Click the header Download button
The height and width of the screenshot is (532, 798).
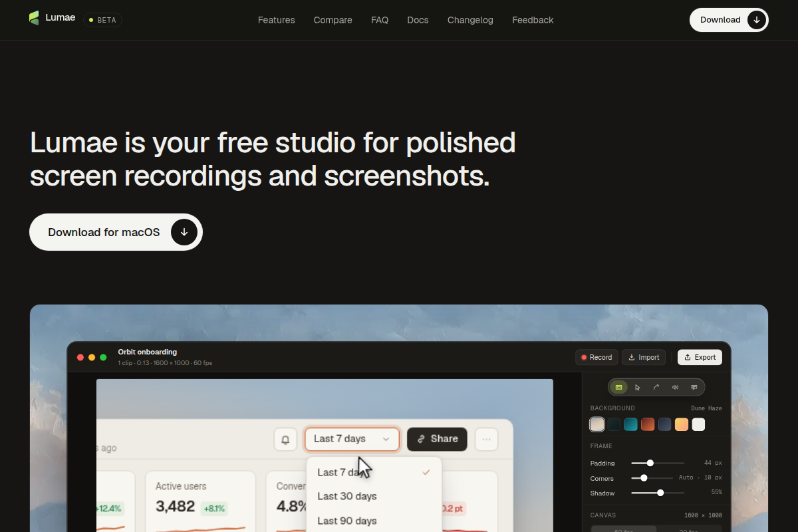729,20
